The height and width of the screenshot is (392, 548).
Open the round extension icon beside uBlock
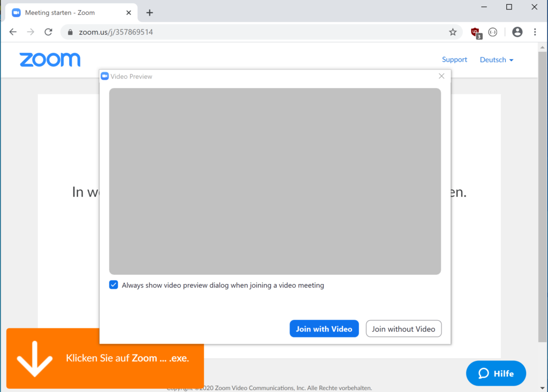pos(493,32)
